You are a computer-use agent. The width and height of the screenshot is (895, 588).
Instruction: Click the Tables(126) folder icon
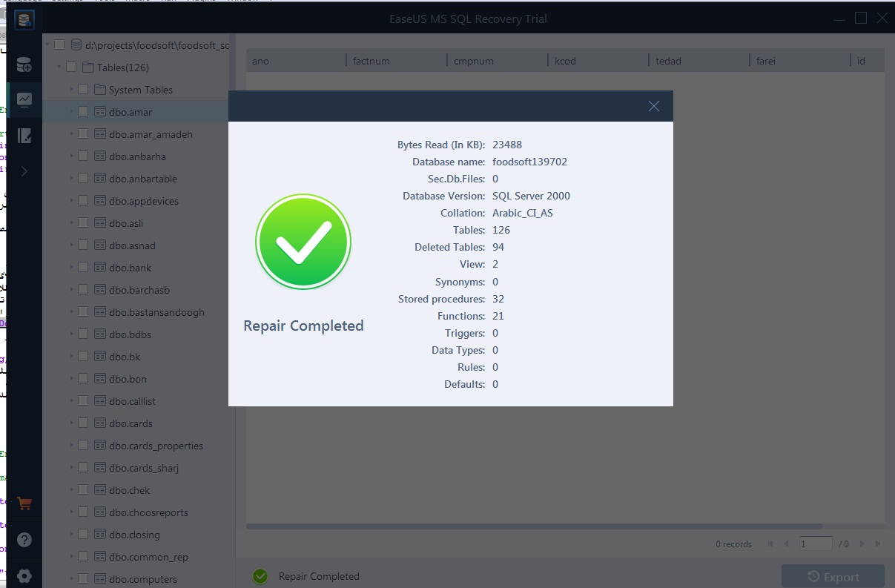pos(88,67)
